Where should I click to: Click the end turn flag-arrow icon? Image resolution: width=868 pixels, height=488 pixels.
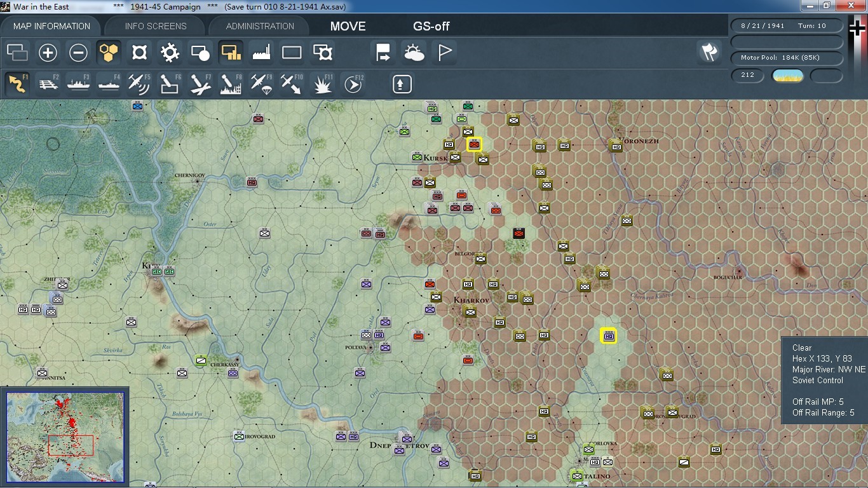click(383, 52)
